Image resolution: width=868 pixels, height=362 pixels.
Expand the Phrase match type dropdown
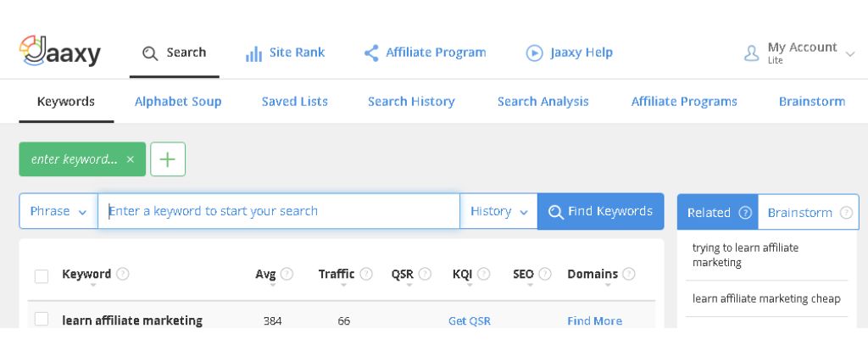click(58, 211)
